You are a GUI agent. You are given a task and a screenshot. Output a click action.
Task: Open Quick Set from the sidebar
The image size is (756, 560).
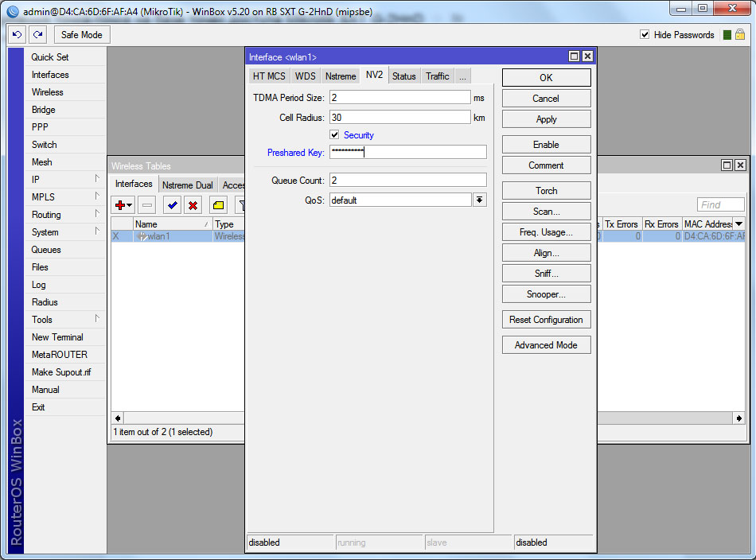[50, 57]
